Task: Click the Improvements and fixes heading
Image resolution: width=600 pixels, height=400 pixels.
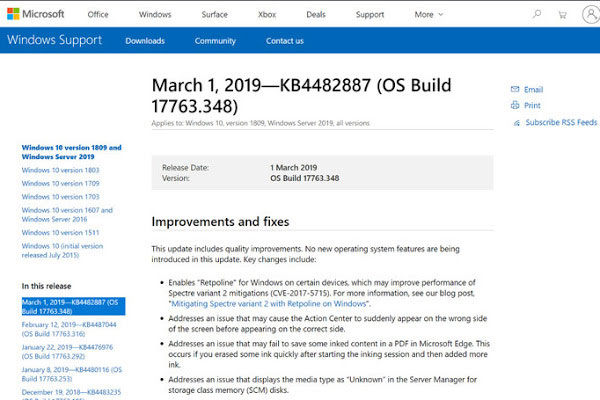Action: click(x=220, y=222)
